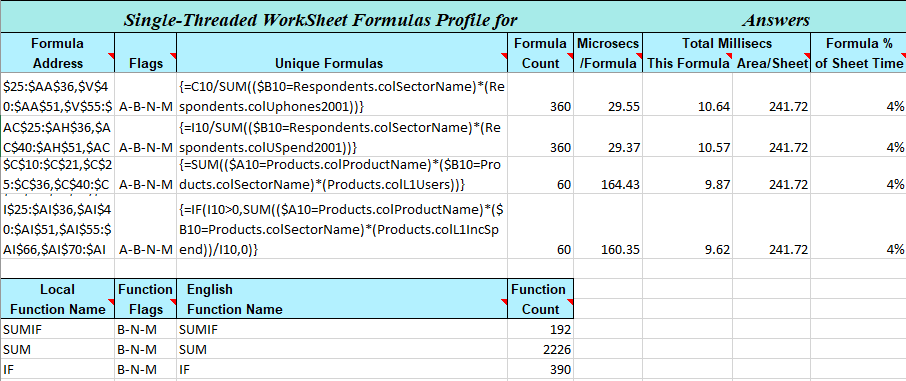Viewport: 906px width, 381px height.
Task: Click the 'Function Flags' header
Action: click(x=146, y=299)
